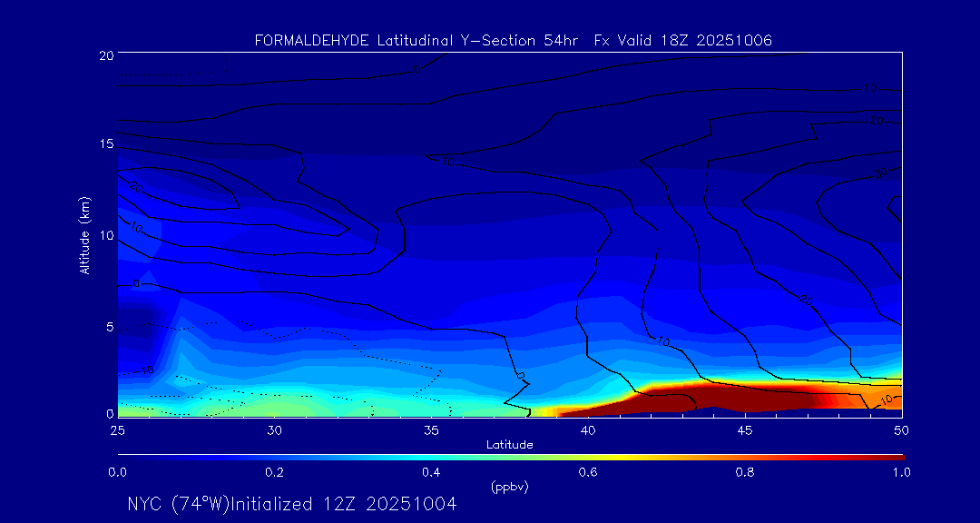The image size is (980, 523).
Task: Select the 'NYC (74°W)Initialized 12Z 20251004' footer text
Action: pyautogui.click(x=292, y=504)
